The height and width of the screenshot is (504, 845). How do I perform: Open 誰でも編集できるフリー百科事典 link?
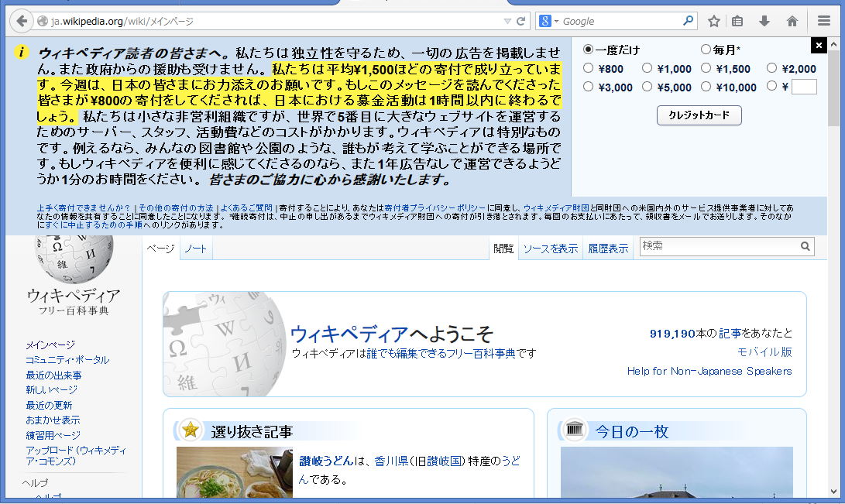click(441, 353)
